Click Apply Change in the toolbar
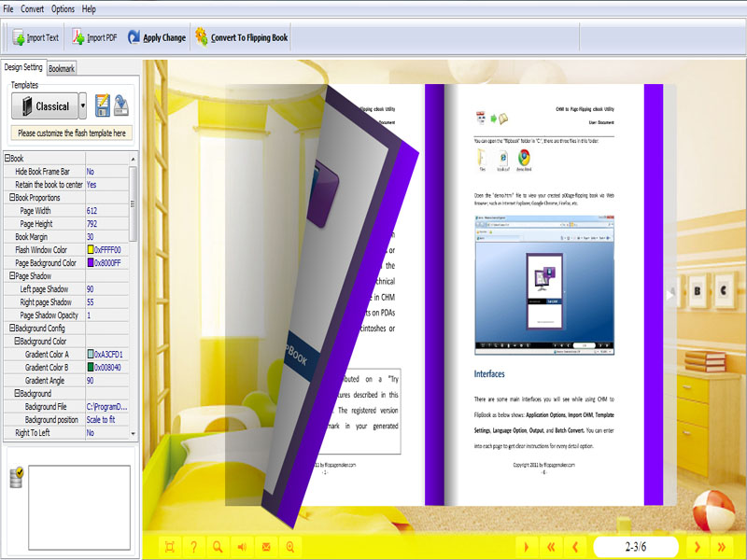 pos(156,37)
